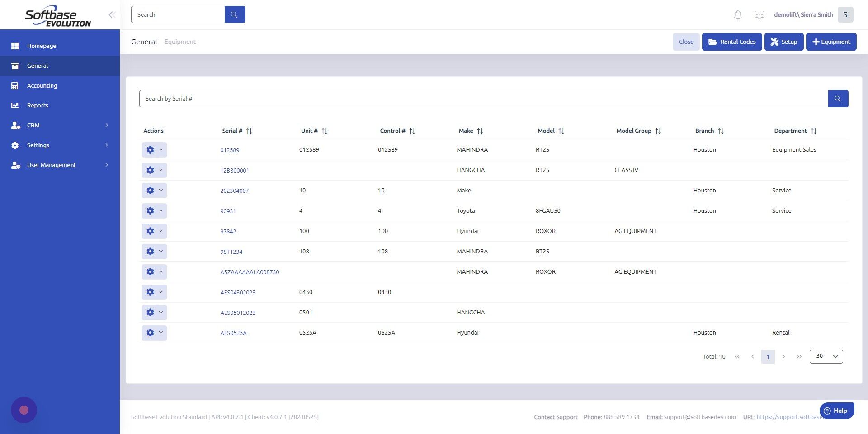Click the Rental Codes button
Screen dimensions: 868x434
[x=732, y=42]
